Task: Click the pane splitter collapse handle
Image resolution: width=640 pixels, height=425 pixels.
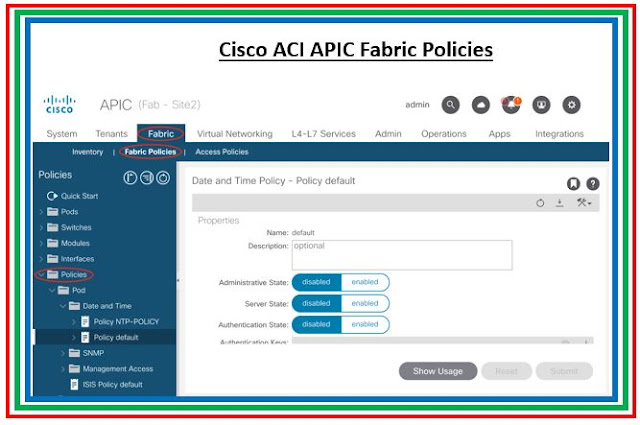Action: click(178, 280)
